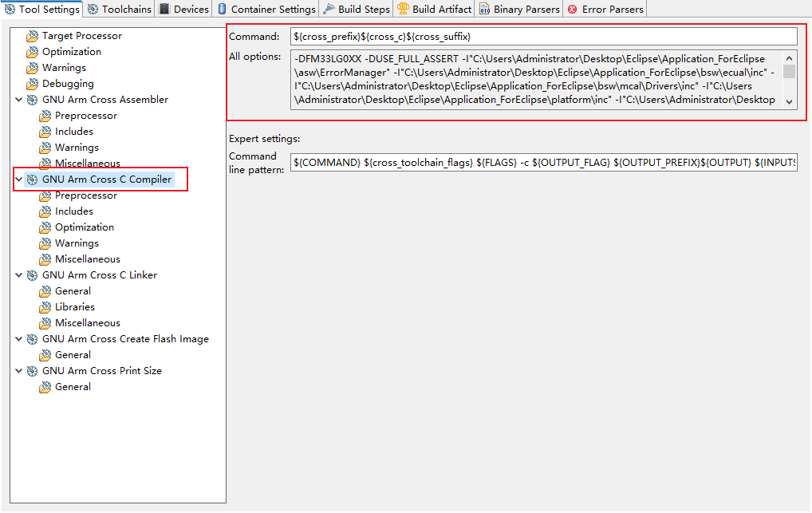Open the Error Parsers tab

click(x=605, y=10)
